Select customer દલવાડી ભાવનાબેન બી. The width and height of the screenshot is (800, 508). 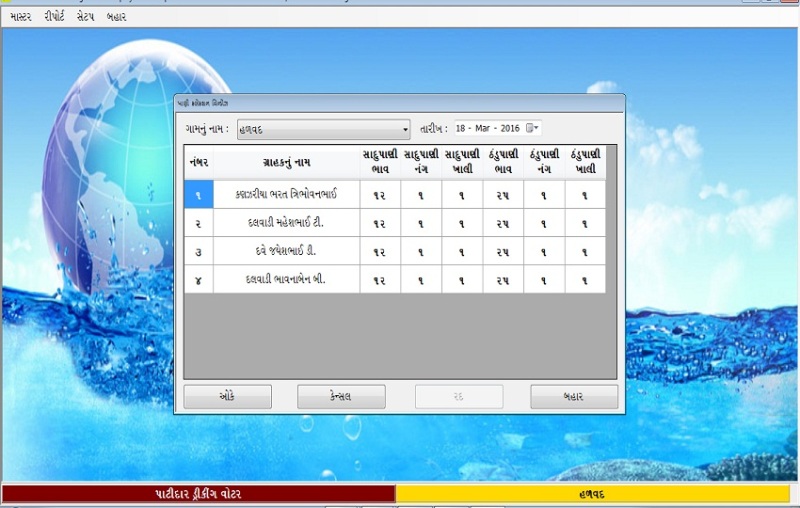[286, 280]
